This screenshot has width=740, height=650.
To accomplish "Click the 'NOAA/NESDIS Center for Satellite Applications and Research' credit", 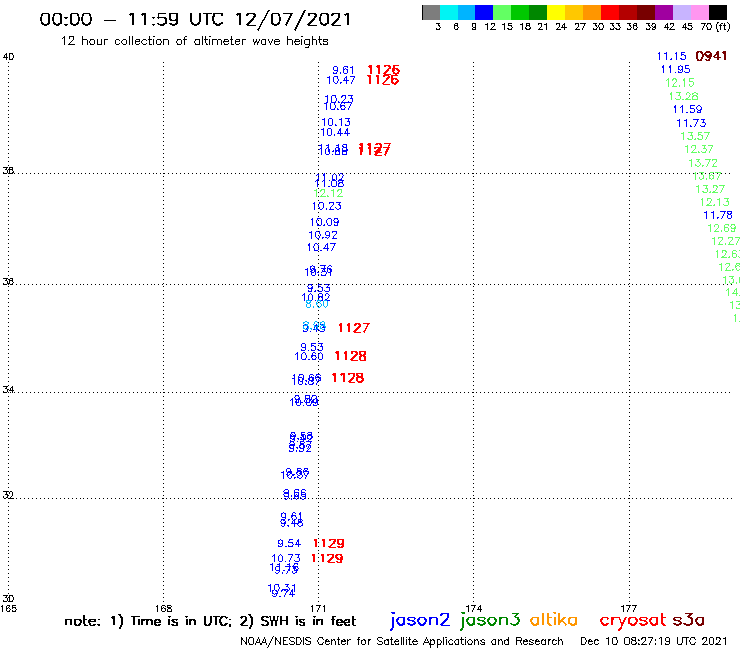I will (x=402, y=642).
